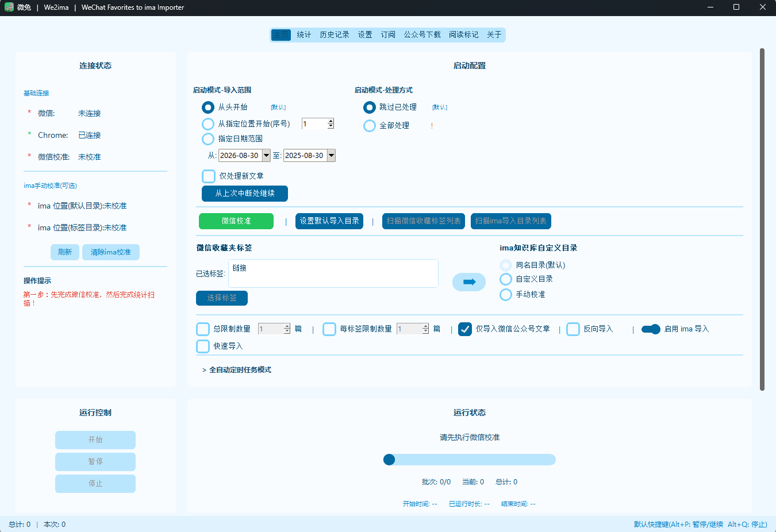Click the vertical scrollbar on right edge
The width and height of the screenshot is (776, 532).
pyautogui.click(x=762, y=219)
